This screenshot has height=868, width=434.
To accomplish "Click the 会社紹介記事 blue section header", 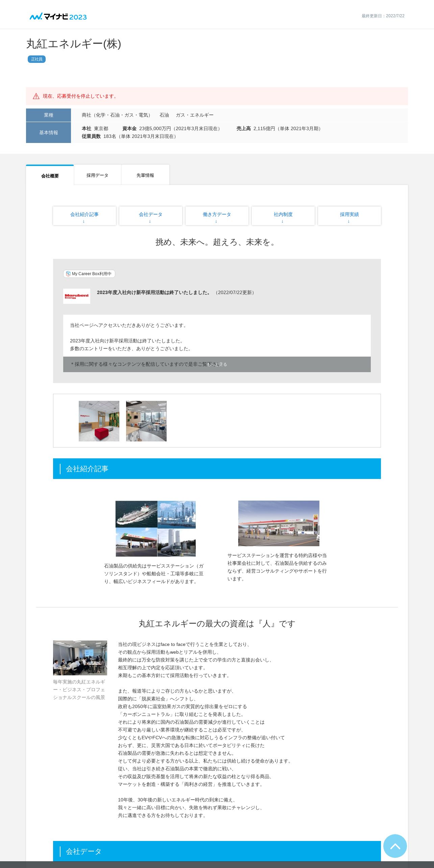I will pyautogui.click(x=217, y=469).
